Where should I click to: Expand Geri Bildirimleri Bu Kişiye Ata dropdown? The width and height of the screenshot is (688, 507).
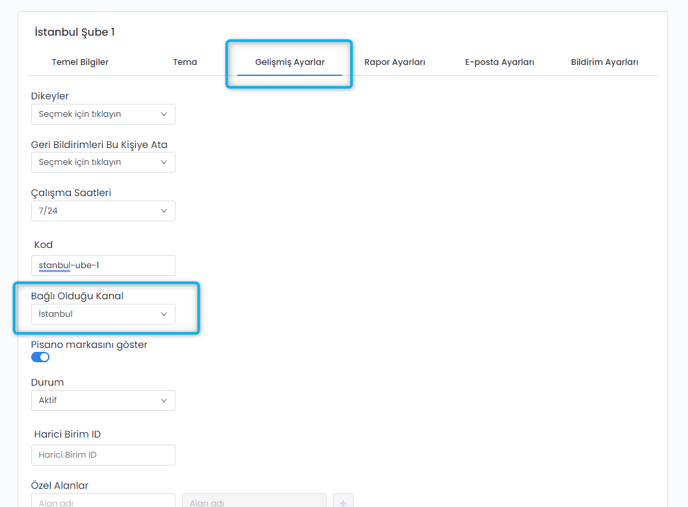[x=103, y=162]
